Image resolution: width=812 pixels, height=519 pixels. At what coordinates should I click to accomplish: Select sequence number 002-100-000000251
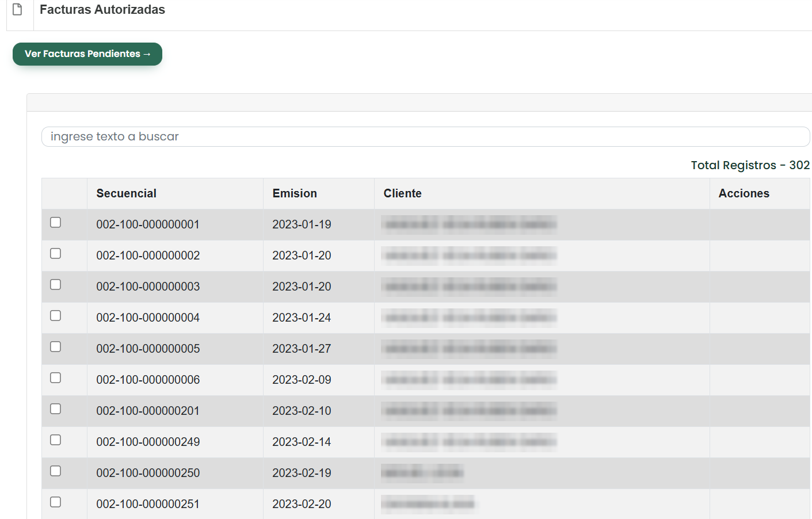148,504
